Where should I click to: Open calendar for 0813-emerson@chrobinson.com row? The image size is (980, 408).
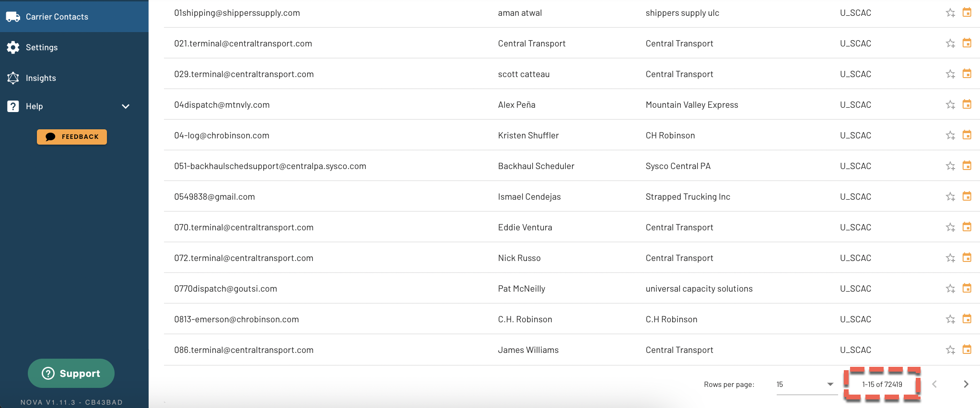coord(967,319)
